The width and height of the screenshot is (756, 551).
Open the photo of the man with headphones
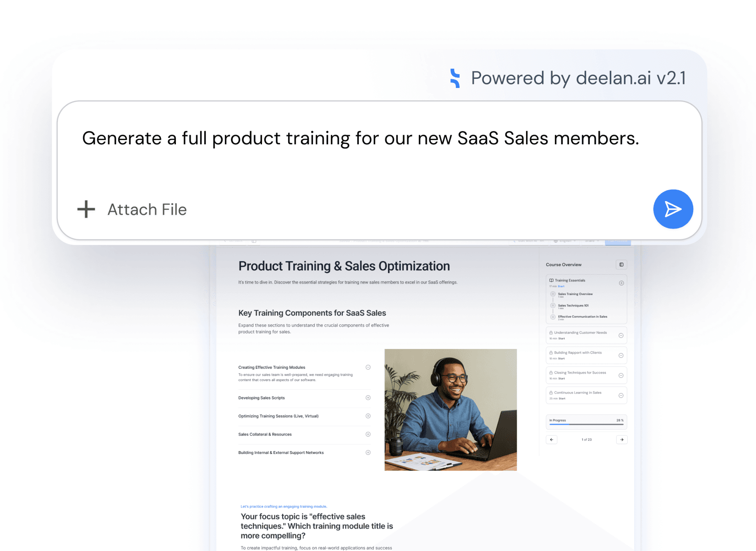click(x=450, y=410)
